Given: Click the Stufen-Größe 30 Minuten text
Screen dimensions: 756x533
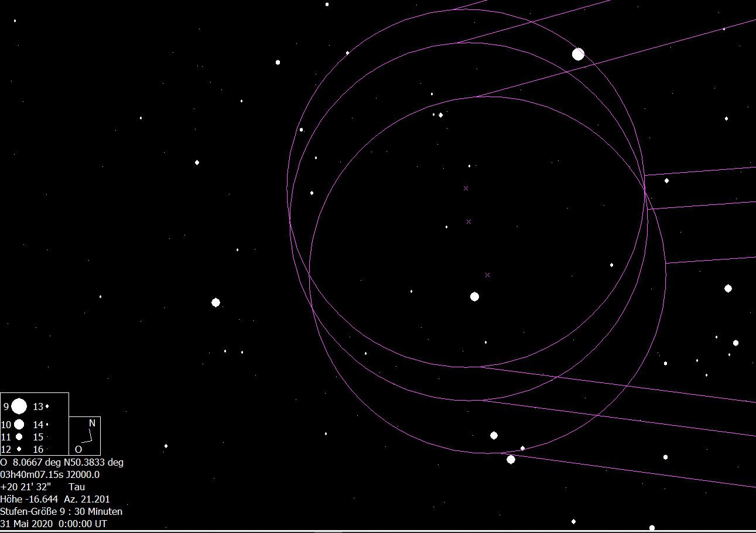Looking at the screenshot, I should click(x=61, y=511).
